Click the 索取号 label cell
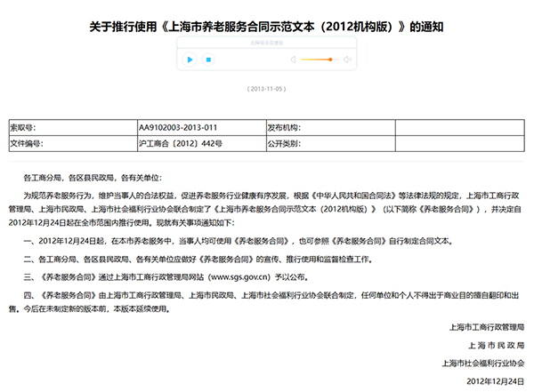This screenshot has height=392, width=534. [x=73, y=128]
